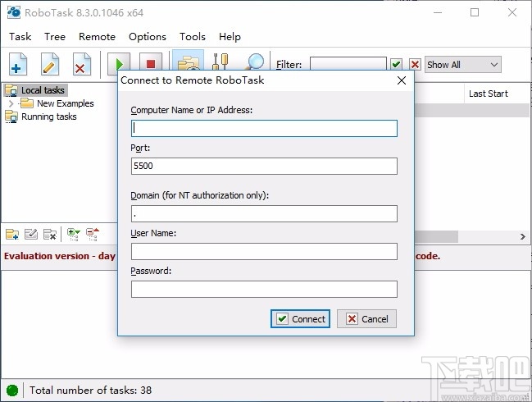Click the Computer Name or IP Address field

(264, 128)
